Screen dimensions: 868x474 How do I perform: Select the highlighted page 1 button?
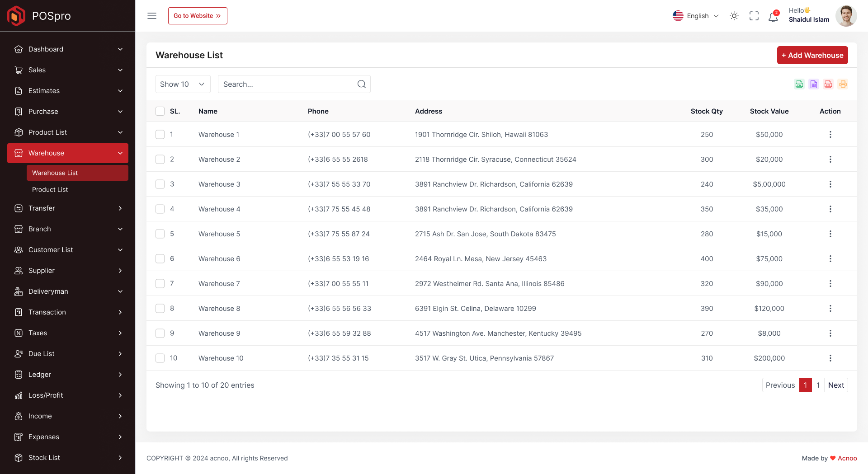click(806, 385)
